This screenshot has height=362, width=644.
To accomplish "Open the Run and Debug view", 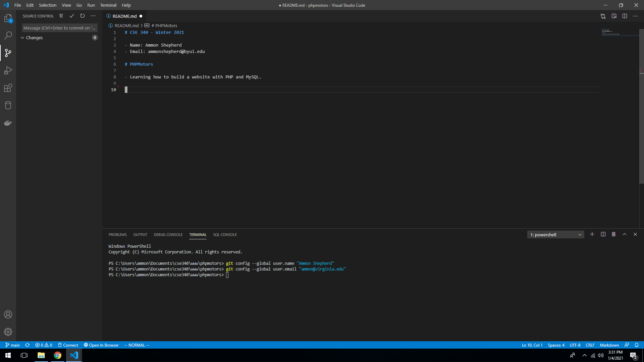I will point(8,70).
